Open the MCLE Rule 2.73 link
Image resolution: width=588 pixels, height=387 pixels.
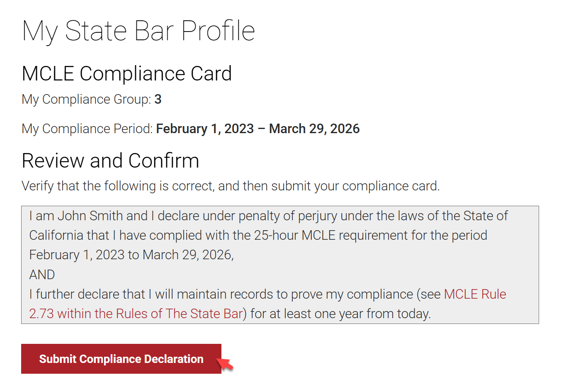click(x=475, y=294)
